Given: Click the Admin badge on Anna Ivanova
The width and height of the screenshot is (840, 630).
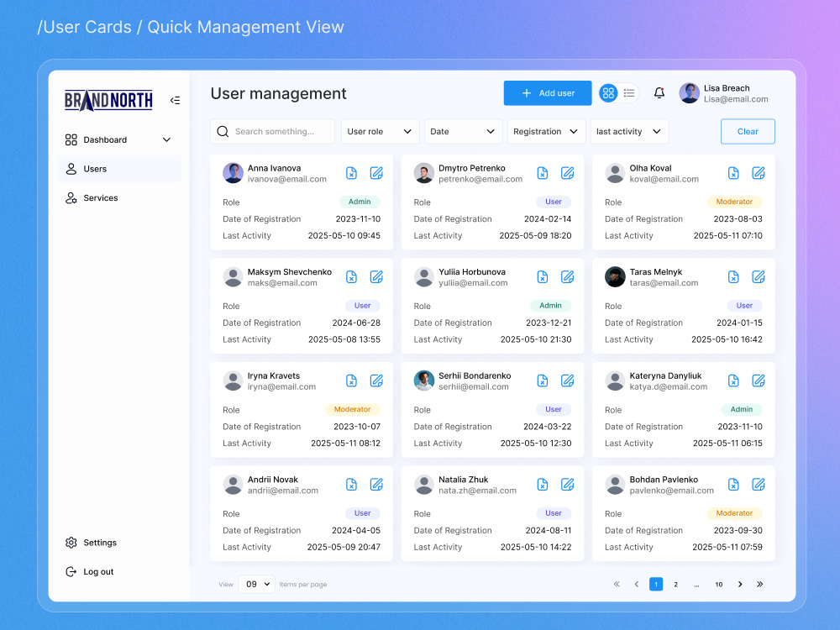Looking at the screenshot, I should [360, 202].
